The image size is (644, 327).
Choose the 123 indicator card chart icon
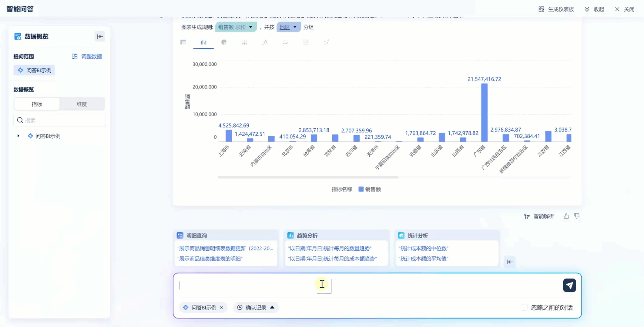pyautogui.click(x=306, y=42)
